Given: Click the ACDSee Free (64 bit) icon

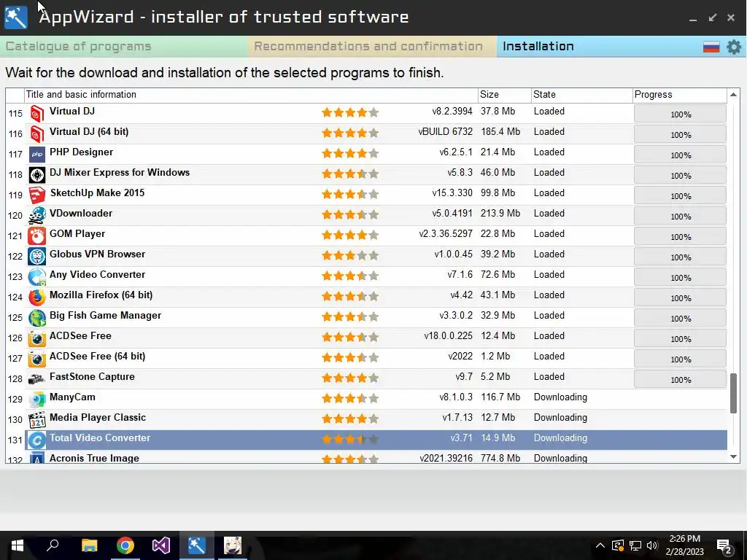Looking at the screenshot, I should tap(36, 359).
